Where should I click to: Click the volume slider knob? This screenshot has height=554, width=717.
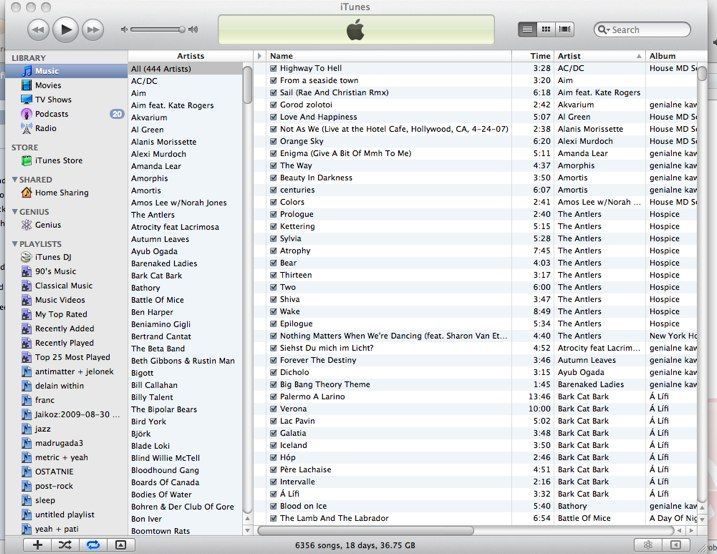tap(182, 30)
